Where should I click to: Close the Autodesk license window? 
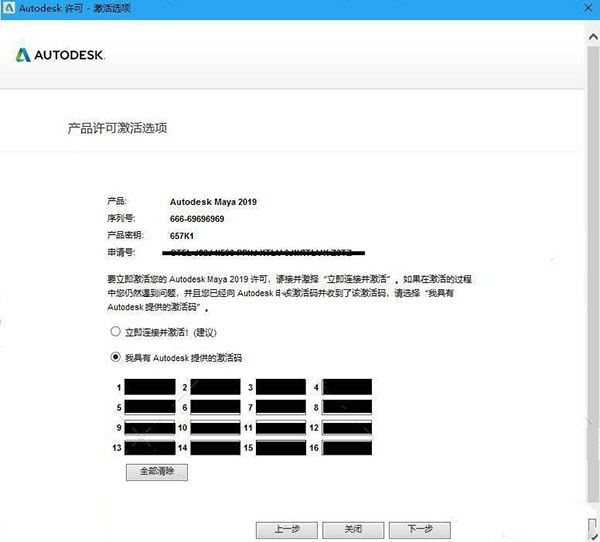coord(589,8)
